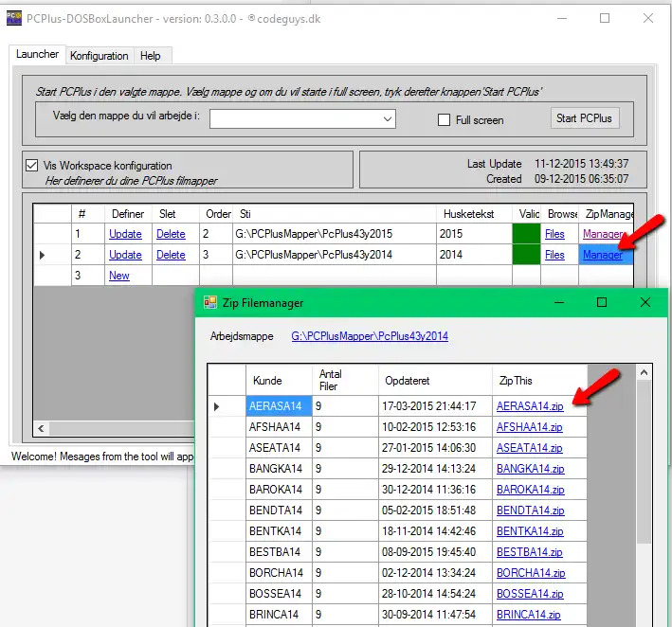Select the BANGKA14 Kunde cell
Screen dimensions: 672x627
click(279, 469)
